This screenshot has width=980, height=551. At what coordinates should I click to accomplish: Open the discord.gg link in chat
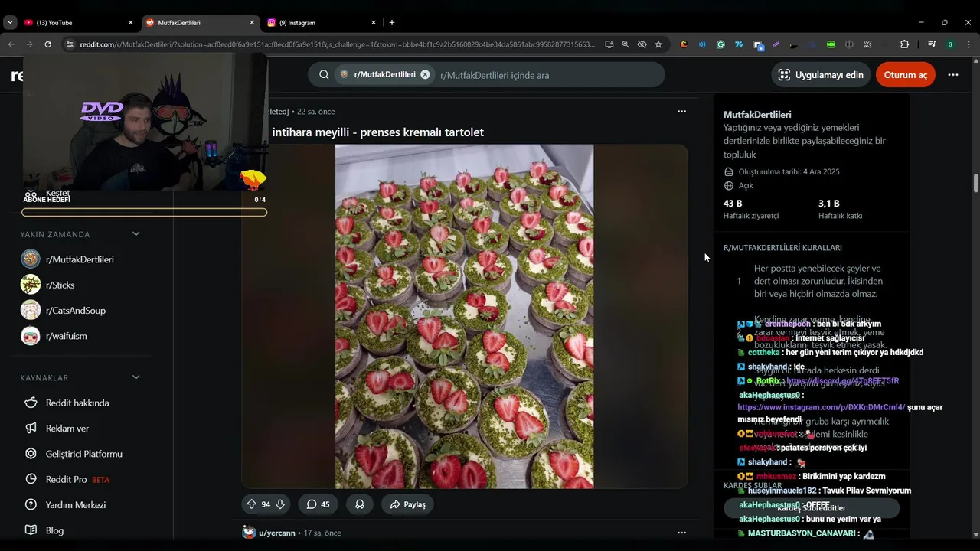tap(842, 381)
